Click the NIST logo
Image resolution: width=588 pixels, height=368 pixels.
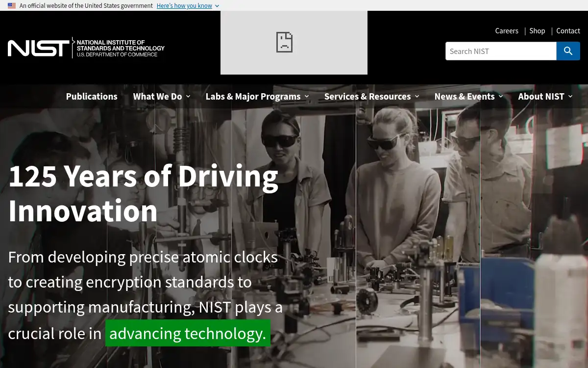click(86, 48)
